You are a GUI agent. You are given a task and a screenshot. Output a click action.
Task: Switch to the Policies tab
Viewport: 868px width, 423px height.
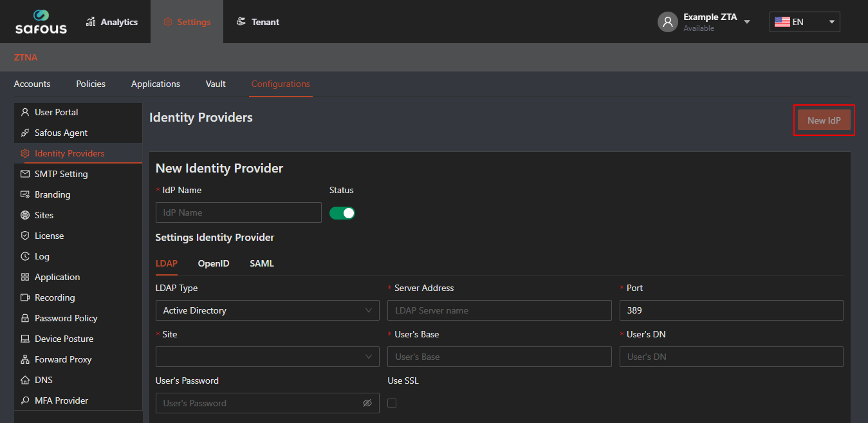point(91,84)
